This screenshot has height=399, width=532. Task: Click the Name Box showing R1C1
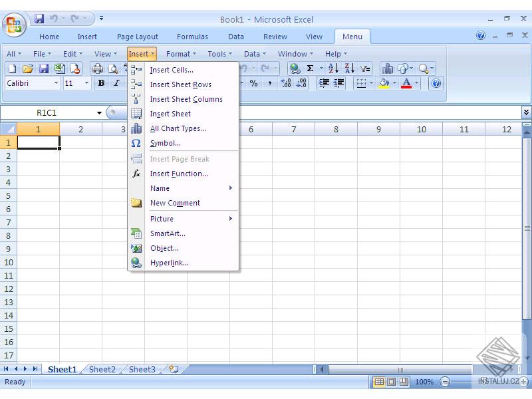pos(47,112)
